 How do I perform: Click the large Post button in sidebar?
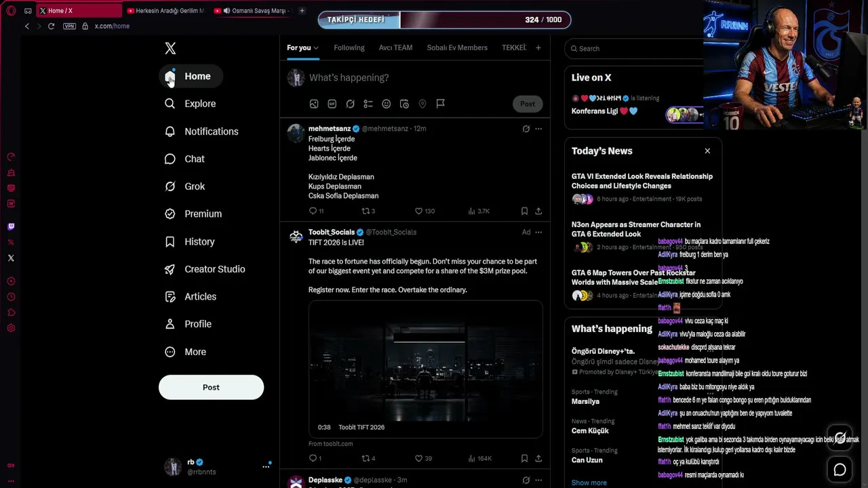point(211,387)
